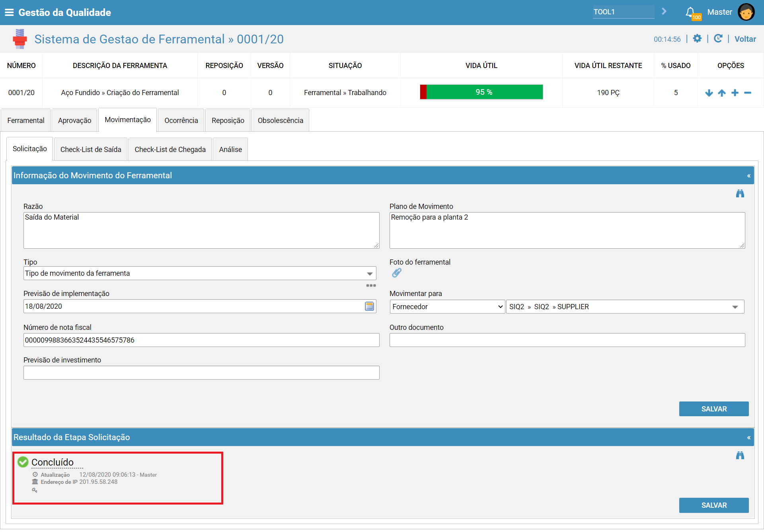Click the up arrow option for 0001/20

[x=722, y=93]
